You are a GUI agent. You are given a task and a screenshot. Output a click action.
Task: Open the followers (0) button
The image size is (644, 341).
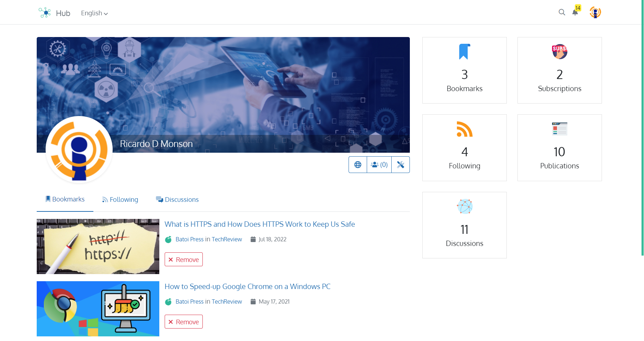coord(379,165)
